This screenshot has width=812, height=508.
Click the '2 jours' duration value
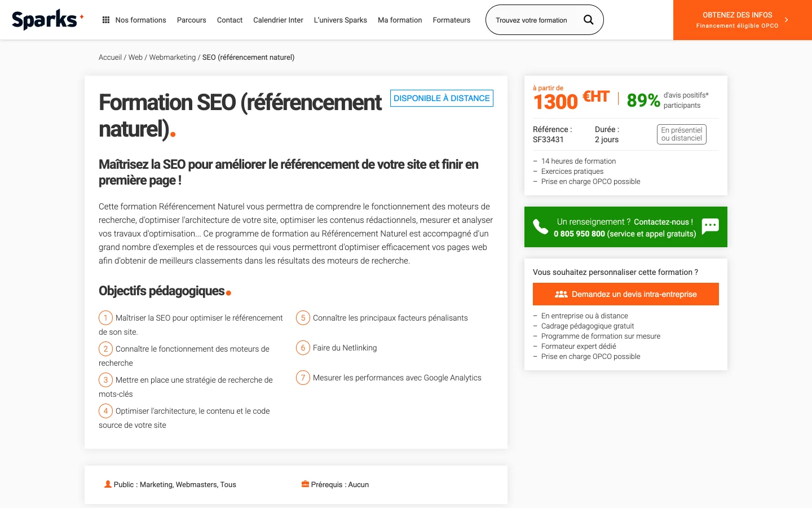(x=607, y=139)
